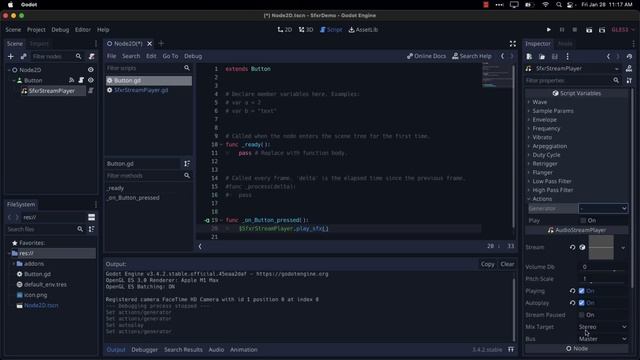
Task: Play the current scene icon
Action: tap(589, 30)
